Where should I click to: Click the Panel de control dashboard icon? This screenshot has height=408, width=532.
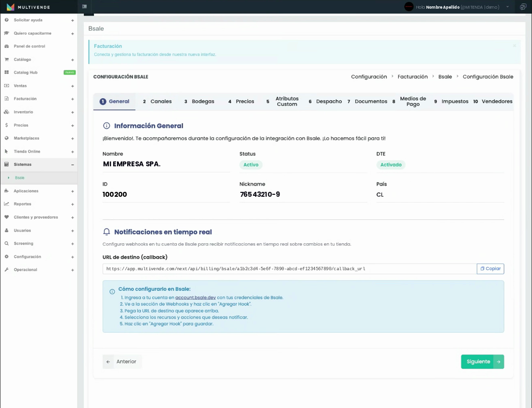coord(6,46)
